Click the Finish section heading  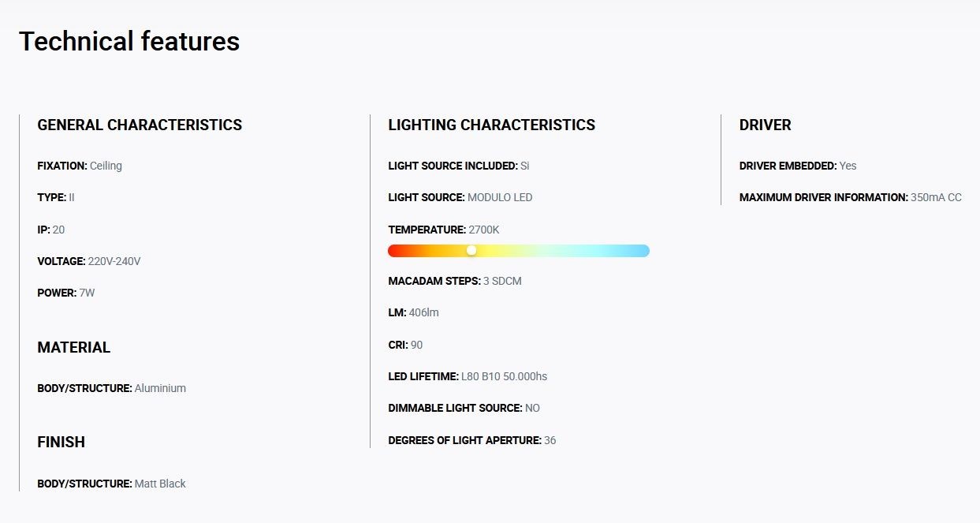(61, 442)
